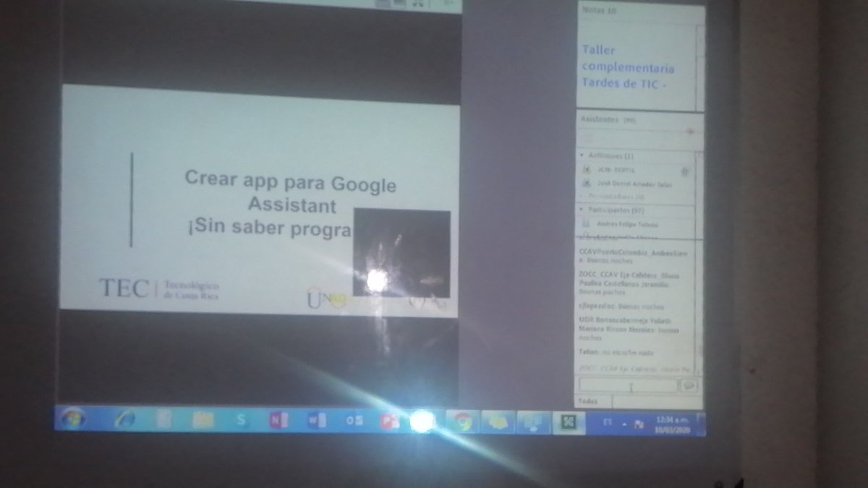This screenshot has width=868, height=488.
Task: Collapse the Anfitriones group
Action: 582,155
